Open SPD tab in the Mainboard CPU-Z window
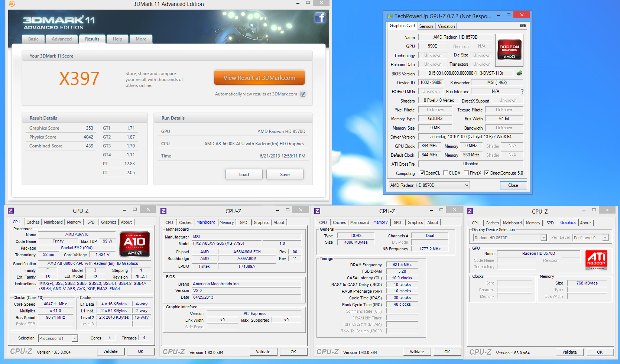620x364 pixels. [244, 222]
